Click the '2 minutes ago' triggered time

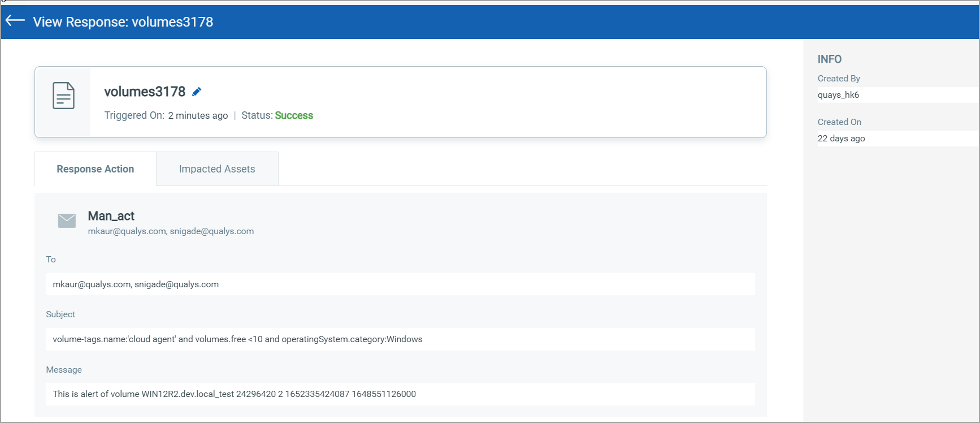(x=198, y=115)
